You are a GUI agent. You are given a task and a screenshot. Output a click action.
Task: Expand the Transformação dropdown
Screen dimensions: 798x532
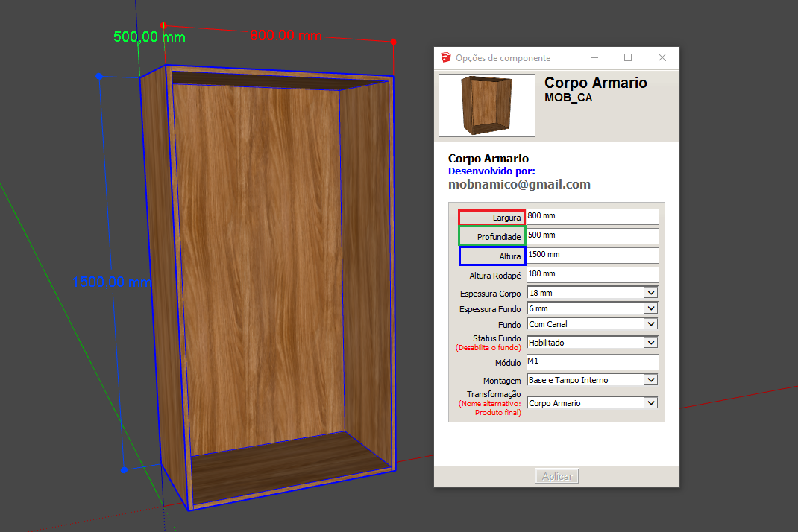tap(650, 403)
